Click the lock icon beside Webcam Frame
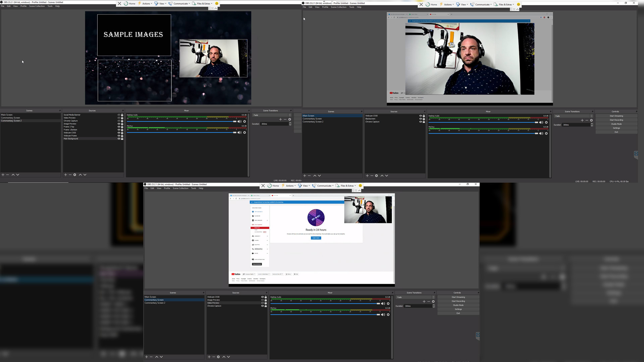Screen dimensions: 644x362 pos(122,136)
